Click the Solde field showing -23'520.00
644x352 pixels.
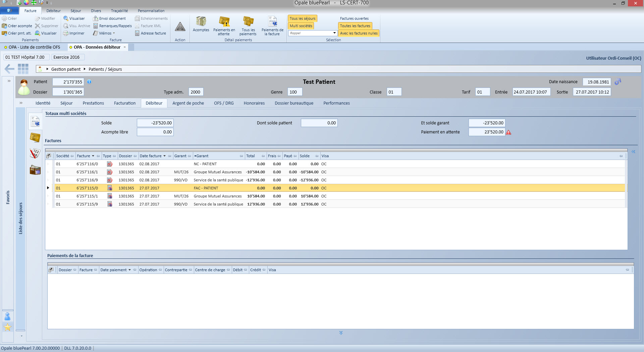(x=155, y=123)
